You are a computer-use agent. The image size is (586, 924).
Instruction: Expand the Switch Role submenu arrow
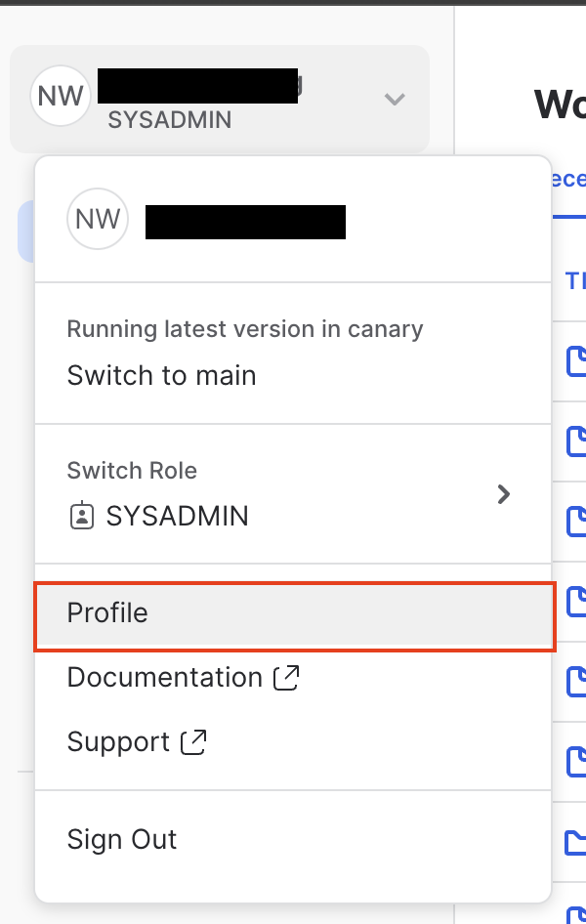[x=504, y=494]
